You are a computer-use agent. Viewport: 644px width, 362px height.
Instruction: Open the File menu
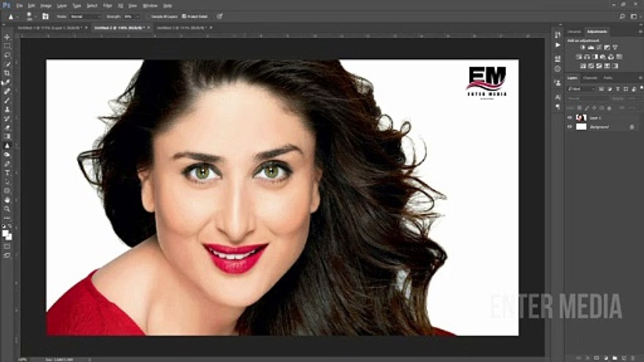pos(19,6)
